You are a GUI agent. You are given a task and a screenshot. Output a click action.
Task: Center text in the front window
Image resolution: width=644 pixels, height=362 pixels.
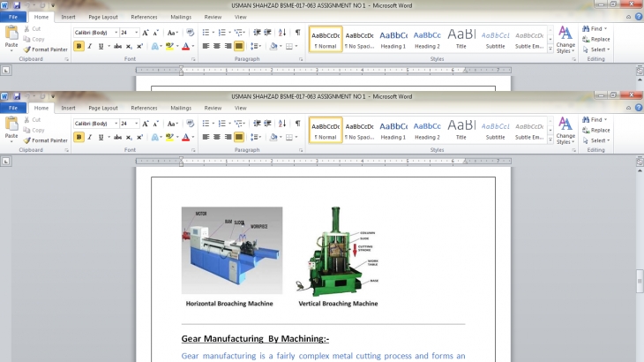(x=217, y=137)
